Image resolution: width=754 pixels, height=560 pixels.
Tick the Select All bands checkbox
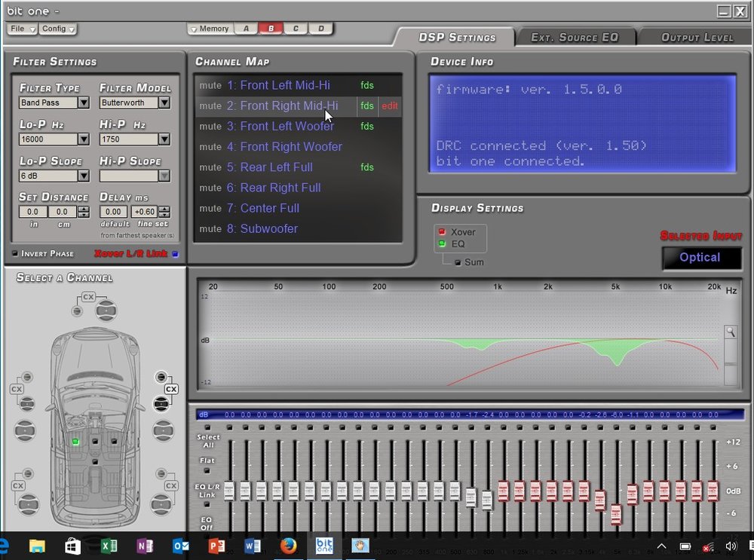coord(208,427)
